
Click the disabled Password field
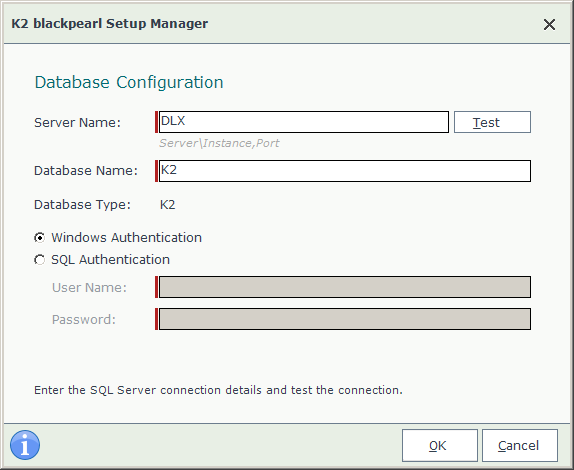click(x=345, y=319)
